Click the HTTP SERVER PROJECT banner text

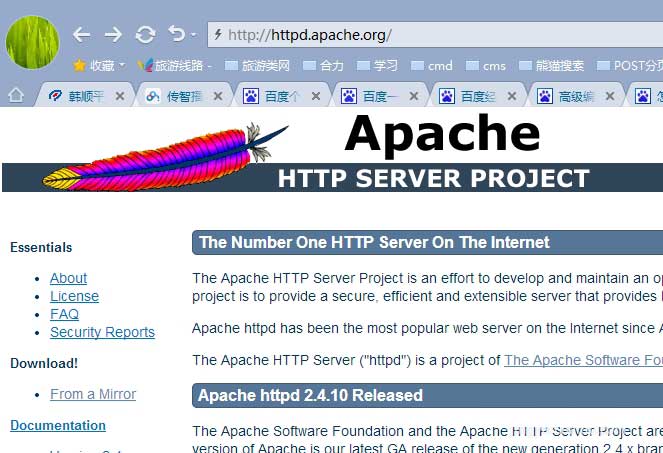[x=433, y=178]
